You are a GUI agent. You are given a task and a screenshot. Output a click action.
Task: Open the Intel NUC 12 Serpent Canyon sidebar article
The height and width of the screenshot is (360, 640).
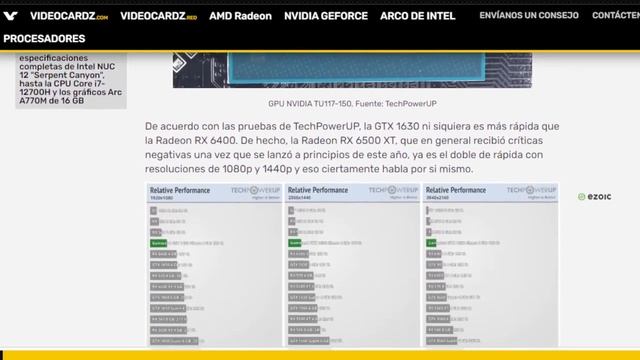point(71,79)
